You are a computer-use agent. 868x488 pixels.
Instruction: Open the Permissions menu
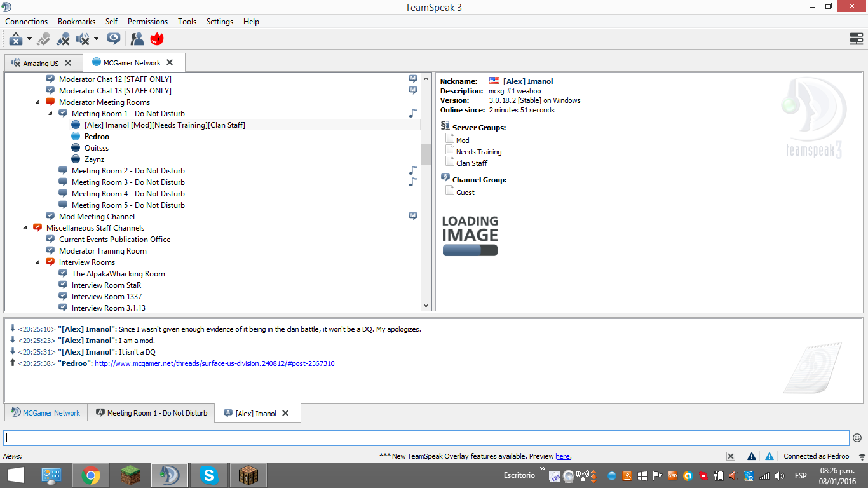(147, 22)
